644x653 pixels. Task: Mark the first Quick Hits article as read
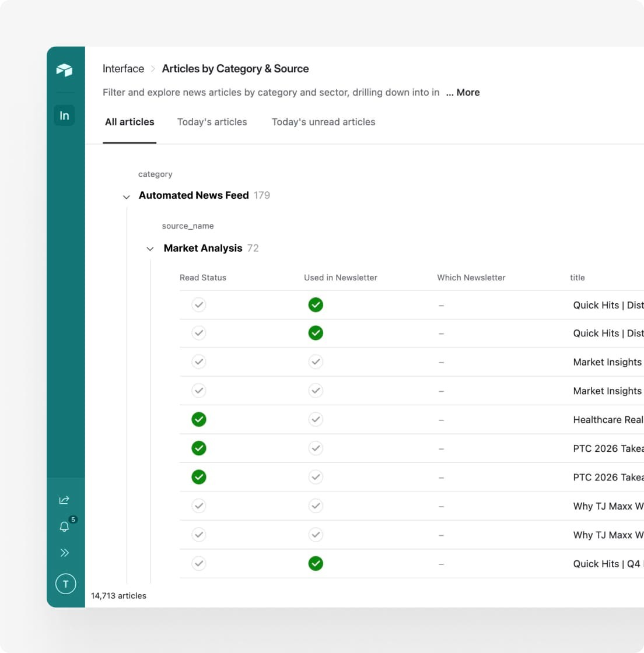point(198,304)
